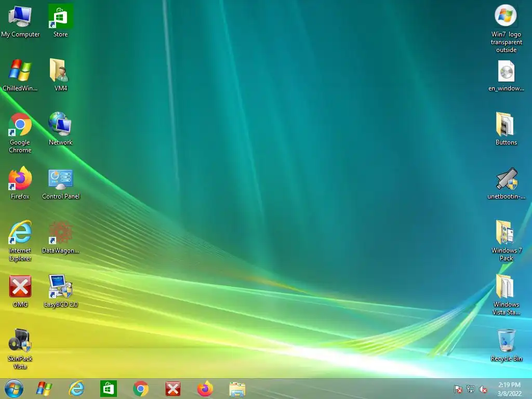Launch the Windows flag item in the taskbar

click(x=44, y=389)
